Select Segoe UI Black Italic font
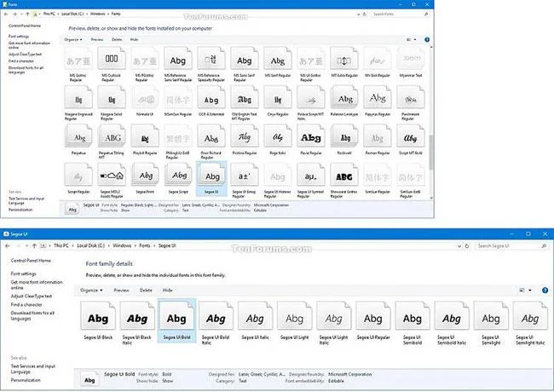 (137, 316)
